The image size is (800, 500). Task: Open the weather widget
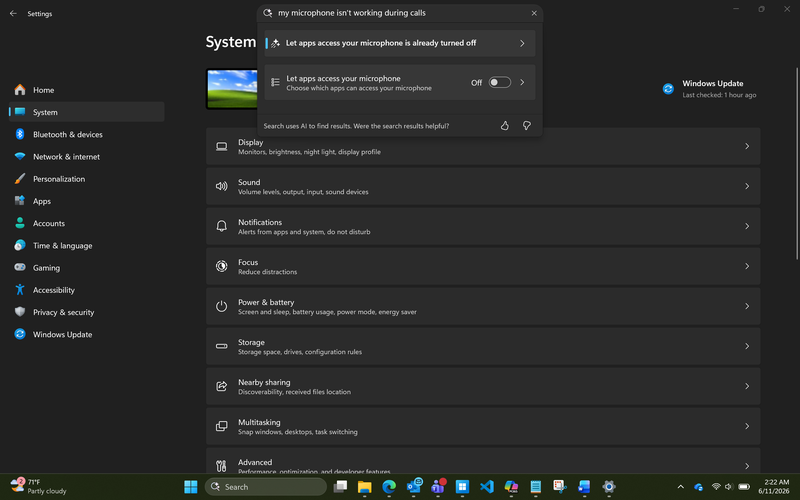tap(39, 487)
